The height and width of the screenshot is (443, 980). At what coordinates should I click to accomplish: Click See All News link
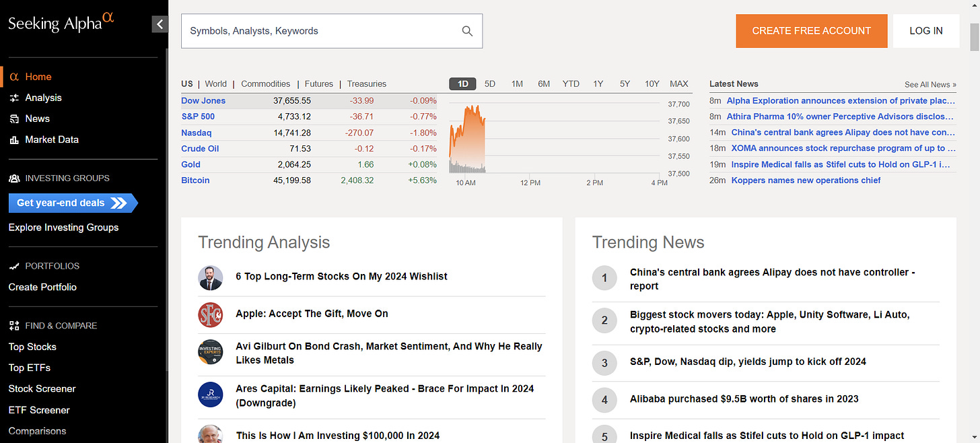(x=930, y=85)
